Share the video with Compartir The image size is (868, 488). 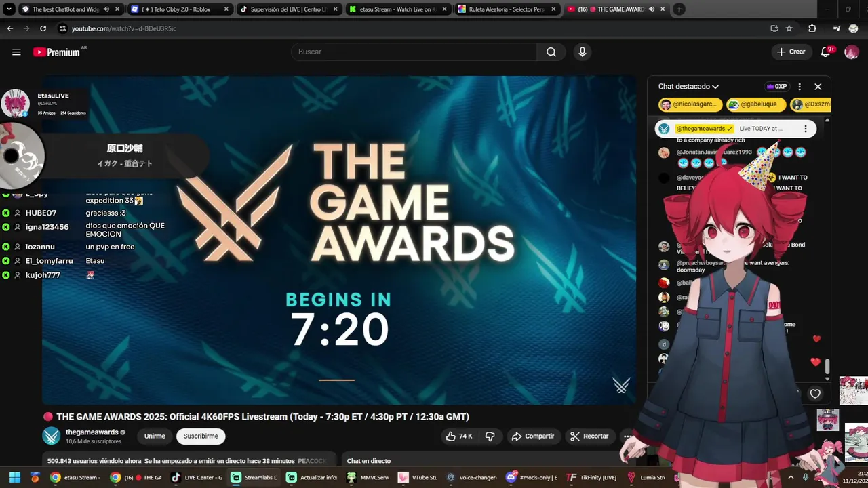click(533, 436)
